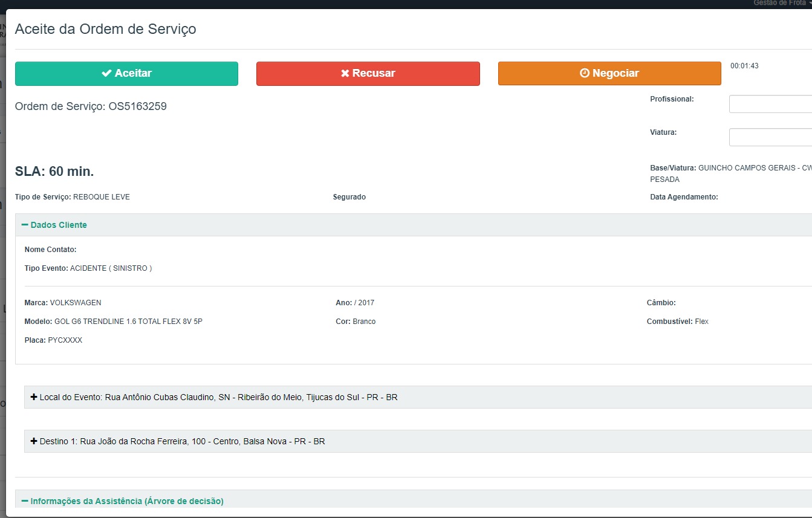
Task: Click the Nome Contato label
Action: [51, 250]
